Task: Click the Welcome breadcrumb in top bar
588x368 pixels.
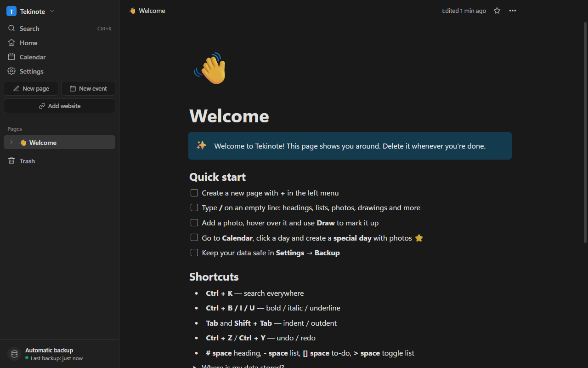Action: pos(147,11)
